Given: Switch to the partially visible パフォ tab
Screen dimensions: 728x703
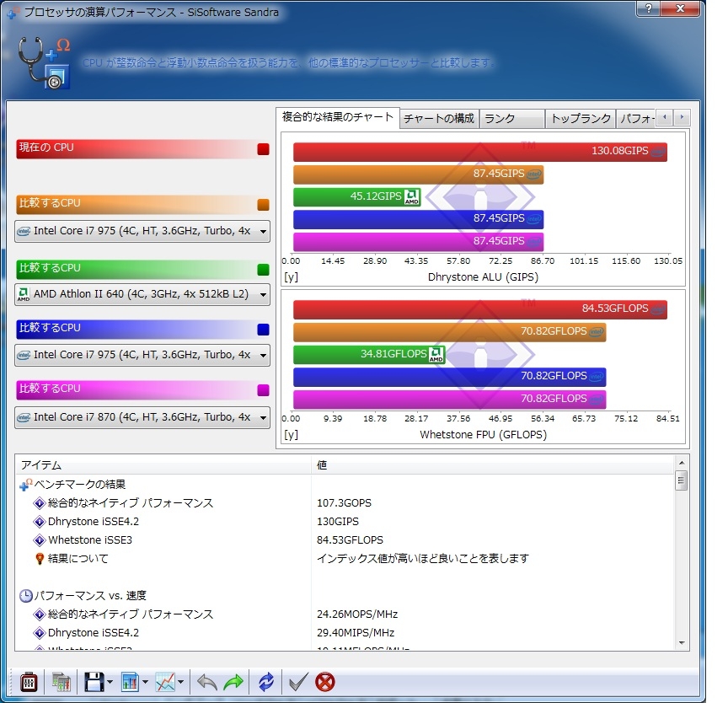Looking at the screenshot, I should pos(636,119).
